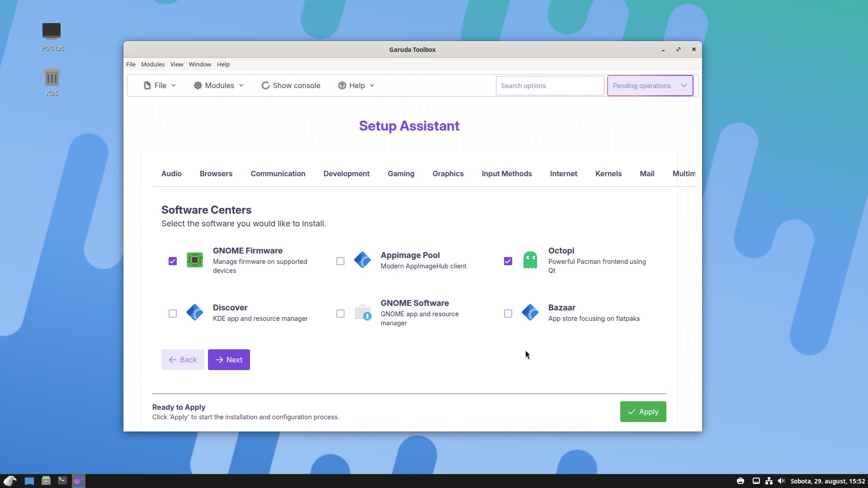Switch to the Audio tab
Image resolution: width=868 pixels, height=488 pixels.
pos(171,174)
